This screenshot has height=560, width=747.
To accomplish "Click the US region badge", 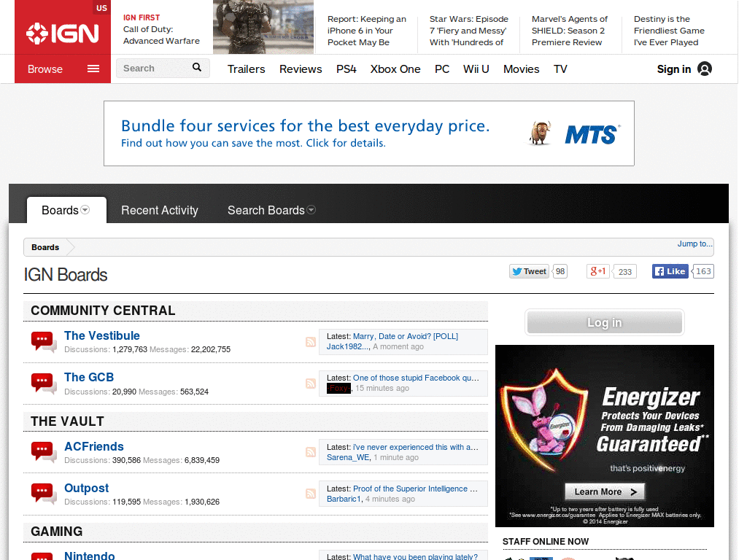I will point(101,7).
